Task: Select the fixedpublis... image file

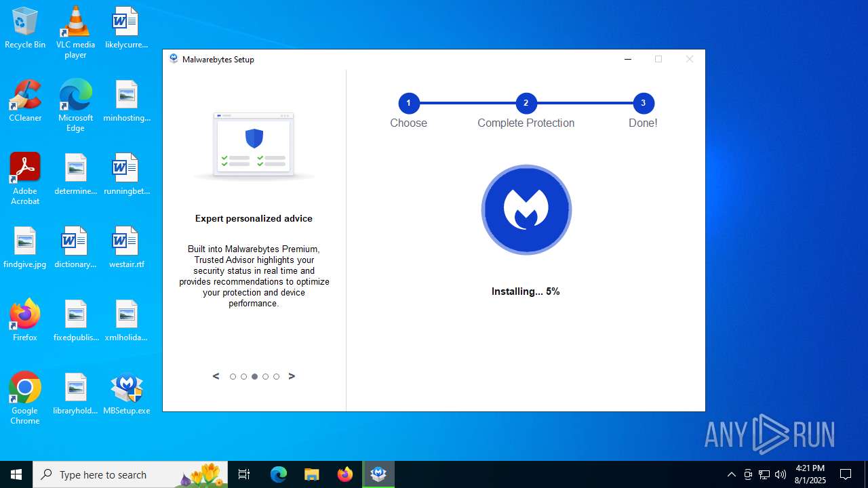Action: point(75,321)
